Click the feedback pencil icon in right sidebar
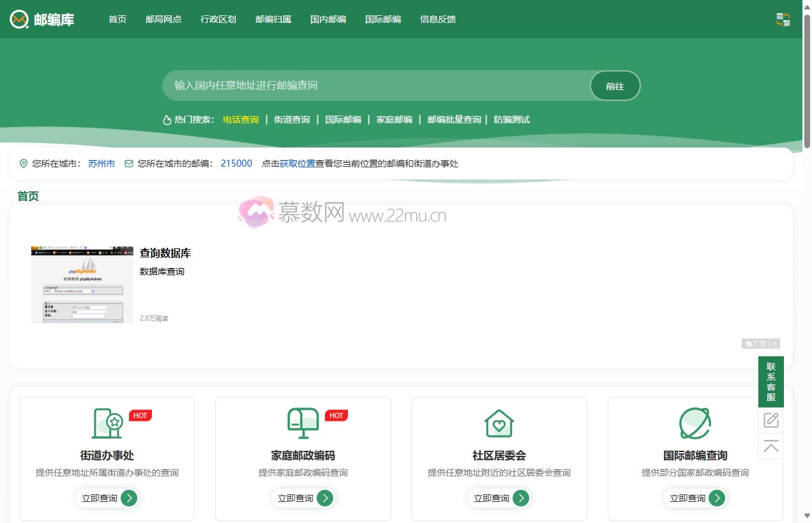The image size is (812, 523). [771, 420]
